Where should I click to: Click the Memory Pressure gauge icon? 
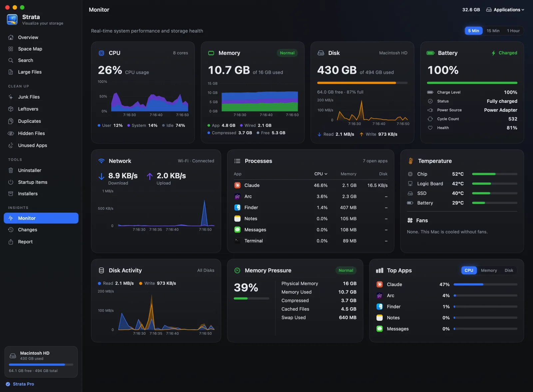click(x=237, y=271)
